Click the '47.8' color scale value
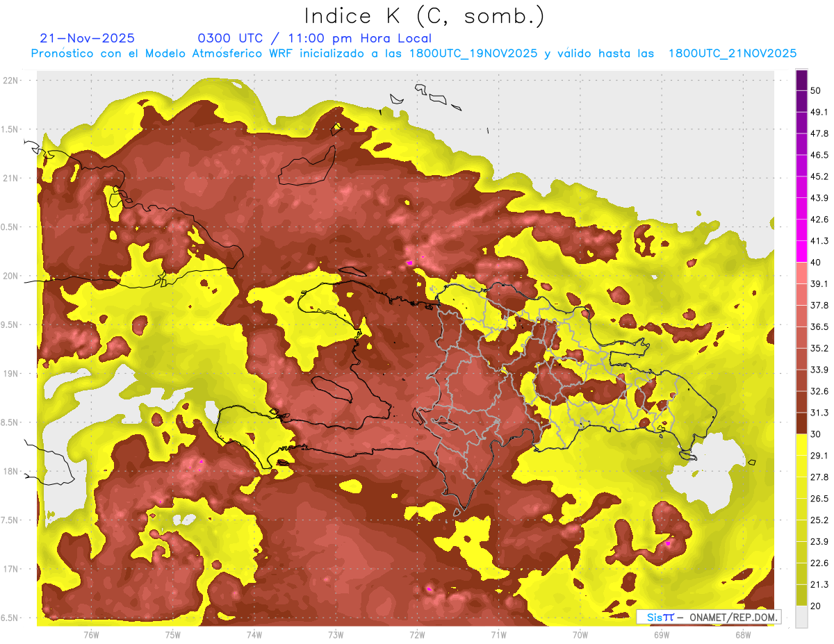Image resolution: width=834 pixels, height=644 pixels. tap(819, 133)
